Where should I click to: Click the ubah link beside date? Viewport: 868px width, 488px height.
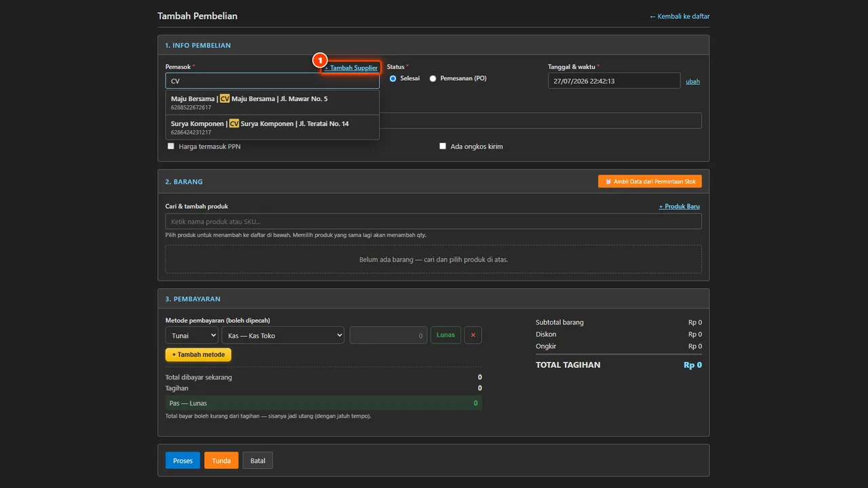point(692,81)
